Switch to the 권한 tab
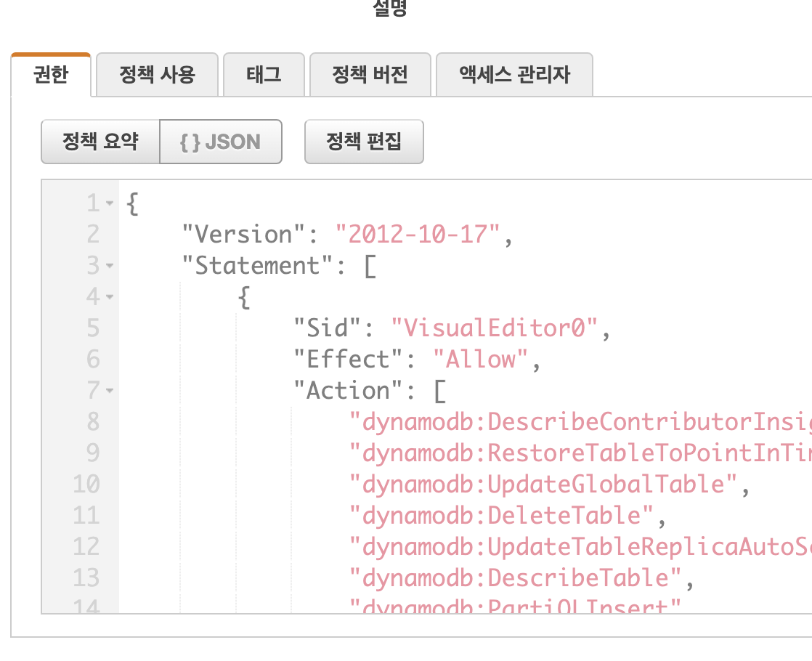The width and height of the screenshot is (812, 661). tap(51, 75)
